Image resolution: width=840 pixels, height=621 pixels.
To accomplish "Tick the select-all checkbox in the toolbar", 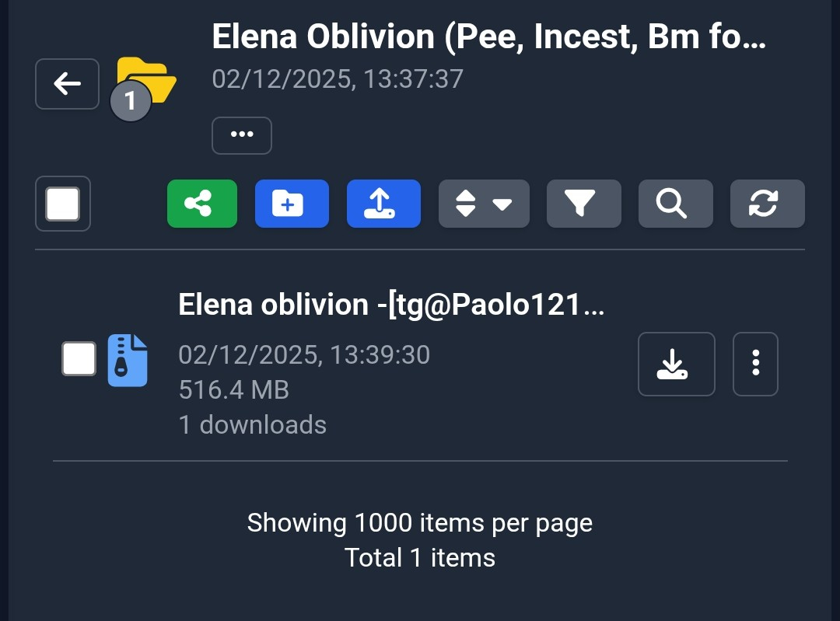I will click(63, 204).
